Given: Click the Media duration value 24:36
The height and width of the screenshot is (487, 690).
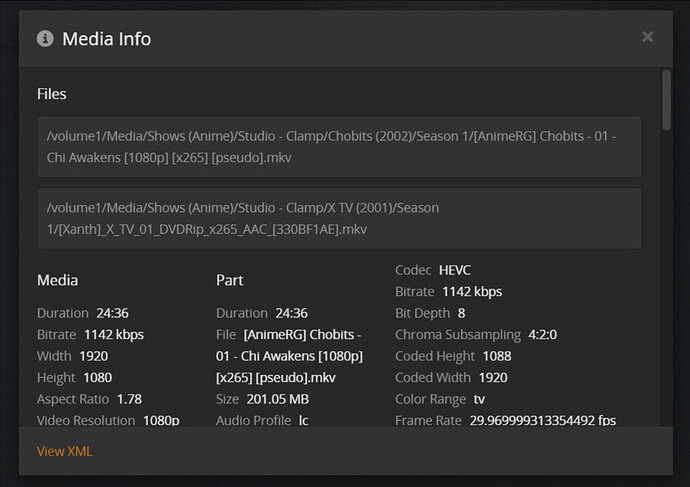Looking at the screenshot, I should pyautogui.click(x=113, y=313).
